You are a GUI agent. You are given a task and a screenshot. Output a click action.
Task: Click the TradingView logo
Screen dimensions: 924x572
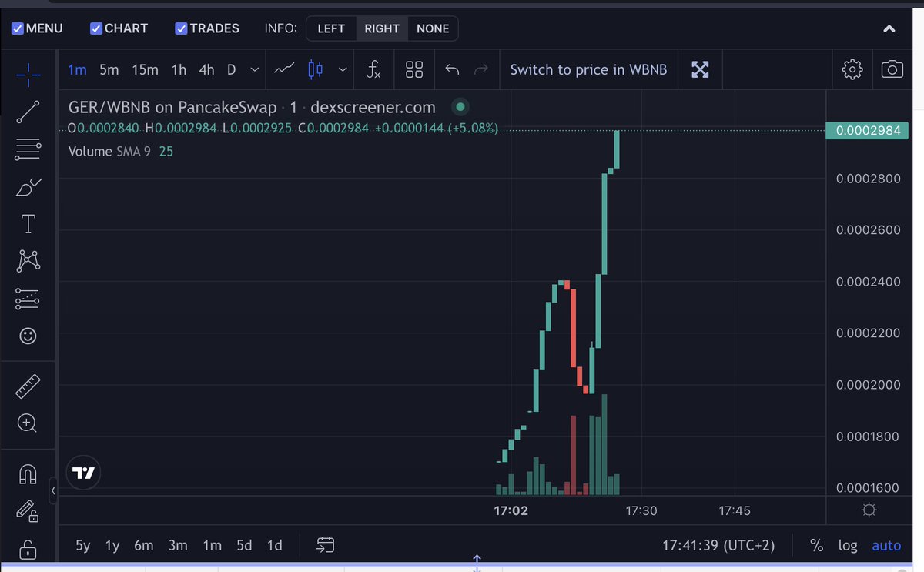click(x=83, y=473)
